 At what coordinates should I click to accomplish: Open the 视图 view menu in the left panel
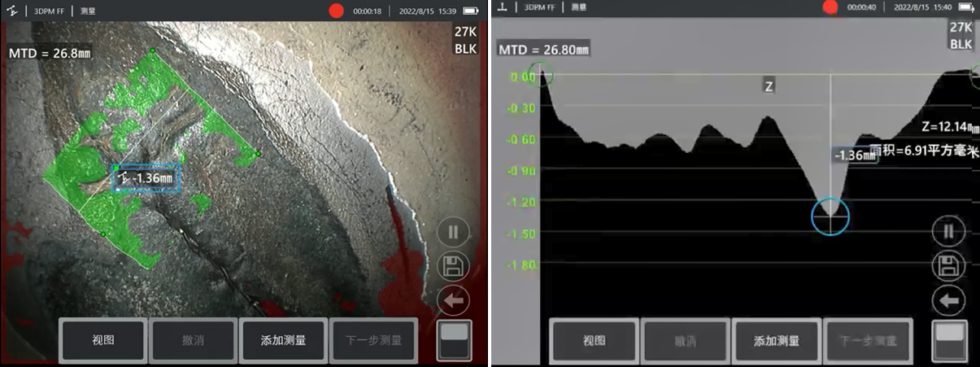pyautogui.click(x=103, y=340)
